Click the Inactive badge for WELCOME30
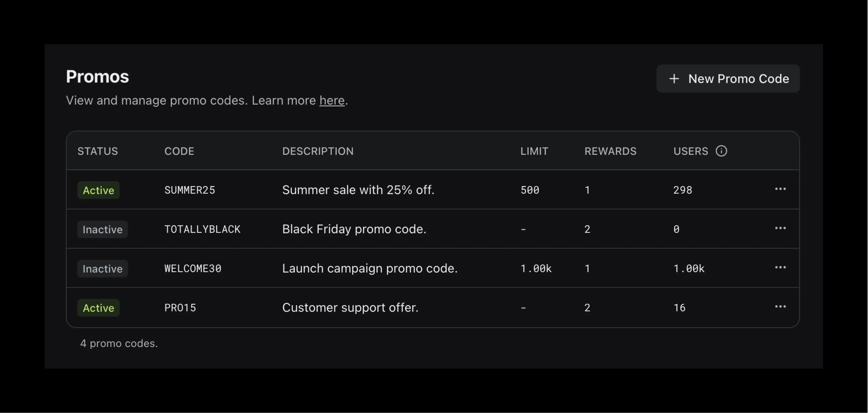This screenshot has width=868, height=413. click(103, 269)
